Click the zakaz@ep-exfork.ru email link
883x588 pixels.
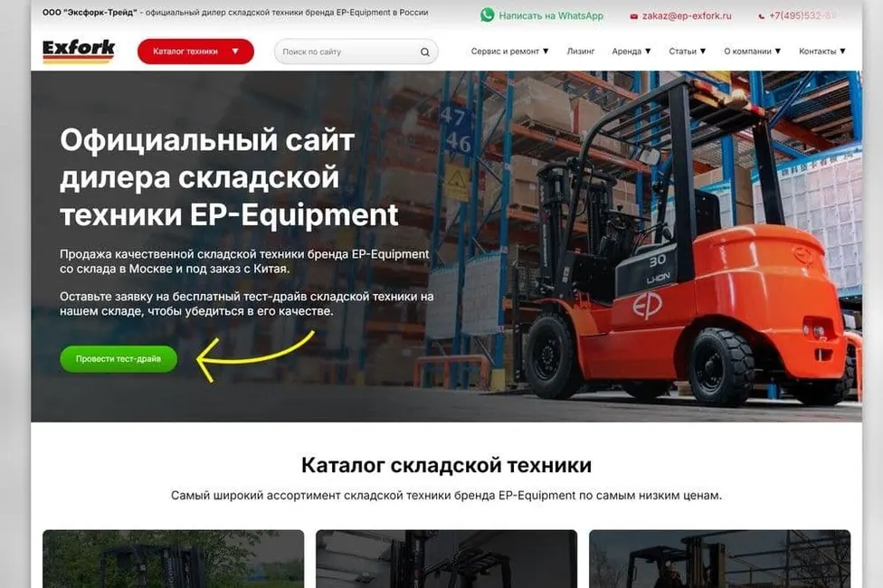point(687,15)
